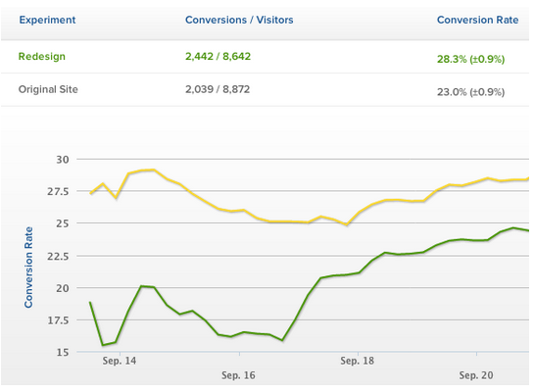Click the 2,442 / 8,642 conversions value
The image size is (534, 392).
[218, 56]
